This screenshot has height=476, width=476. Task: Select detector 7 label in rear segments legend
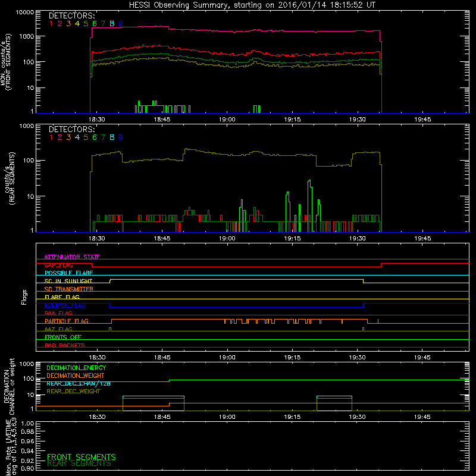103,137
